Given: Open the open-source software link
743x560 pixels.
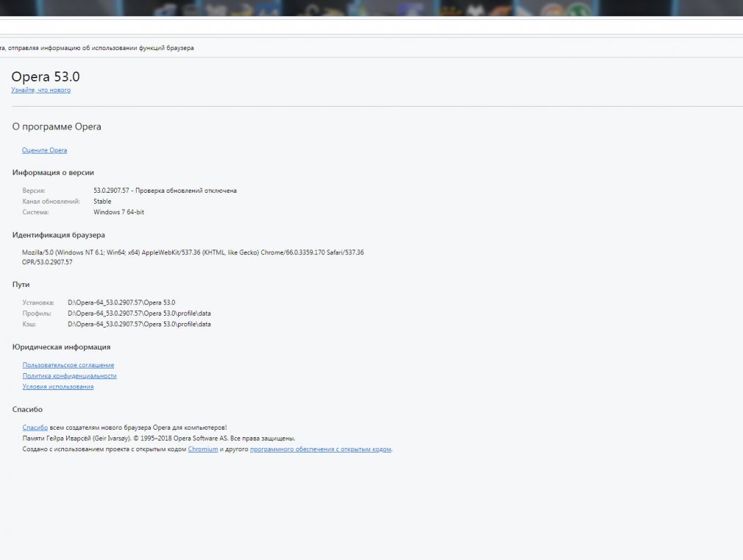Looking at the screenshot, I should 320,450.
